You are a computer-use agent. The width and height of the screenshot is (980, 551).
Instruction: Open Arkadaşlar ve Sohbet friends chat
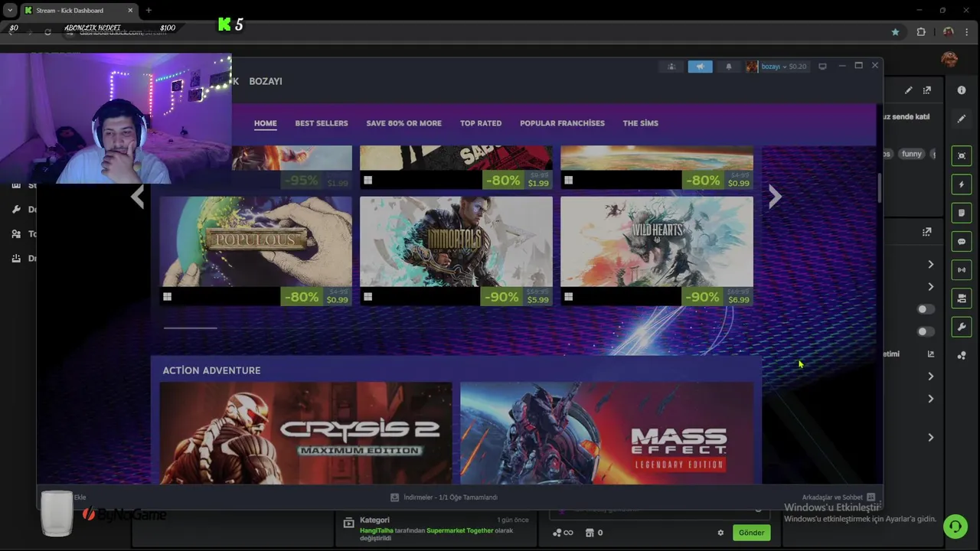[x=838, y=497]
